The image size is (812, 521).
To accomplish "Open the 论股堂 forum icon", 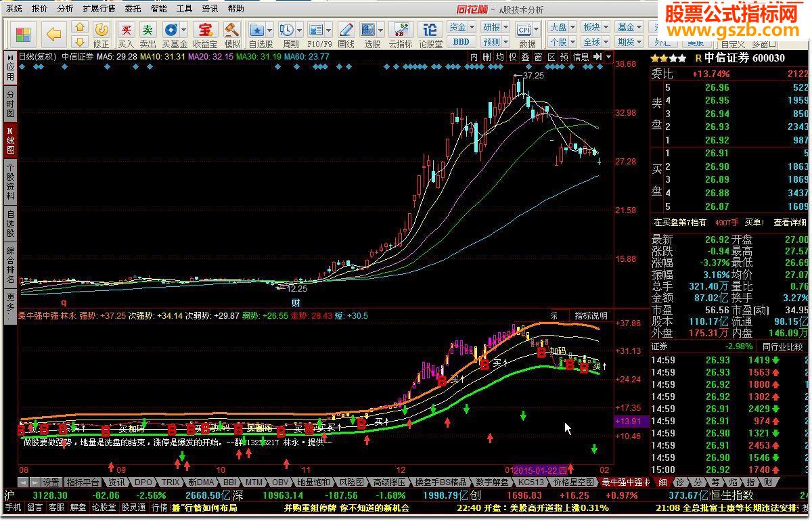I will click(430, 34).
